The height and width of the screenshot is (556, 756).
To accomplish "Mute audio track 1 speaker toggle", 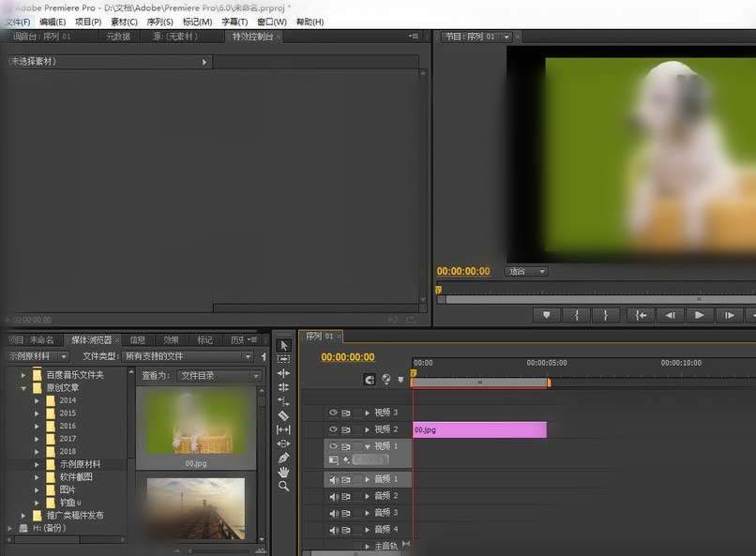I will (x=332, y=479).
